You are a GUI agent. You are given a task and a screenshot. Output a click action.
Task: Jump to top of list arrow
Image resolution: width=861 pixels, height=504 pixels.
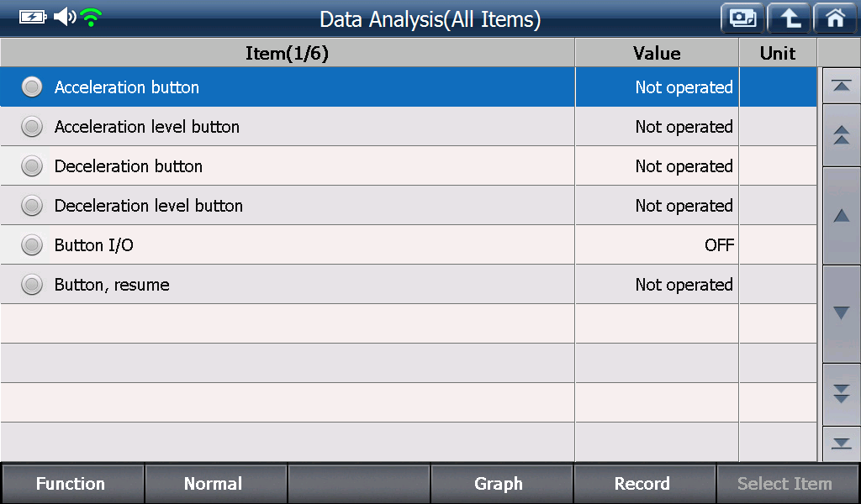[841, 86]
